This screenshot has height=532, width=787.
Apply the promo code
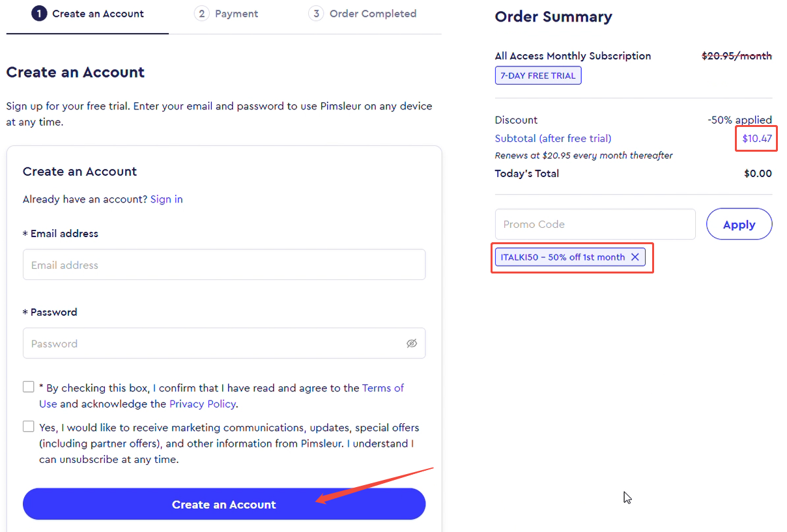[x=739, y=224]
